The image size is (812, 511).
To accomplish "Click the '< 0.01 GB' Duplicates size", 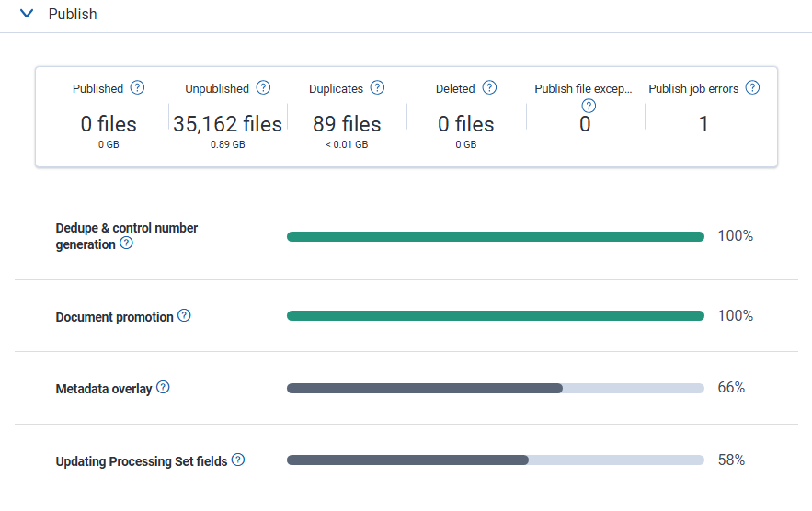I will [x=347, y=144].
